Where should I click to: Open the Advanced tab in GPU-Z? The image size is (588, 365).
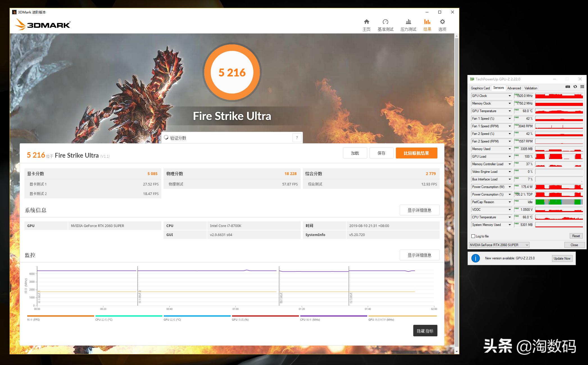point(514,88)
